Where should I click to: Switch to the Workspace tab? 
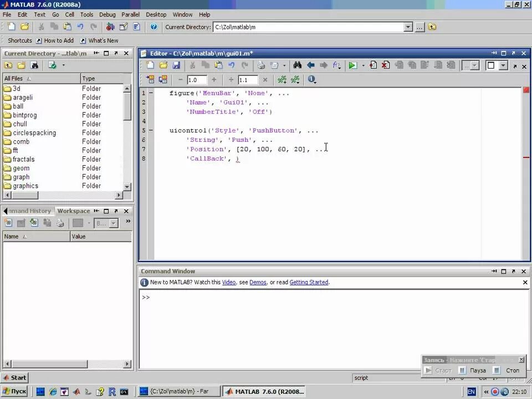click(x=74, y=211)
